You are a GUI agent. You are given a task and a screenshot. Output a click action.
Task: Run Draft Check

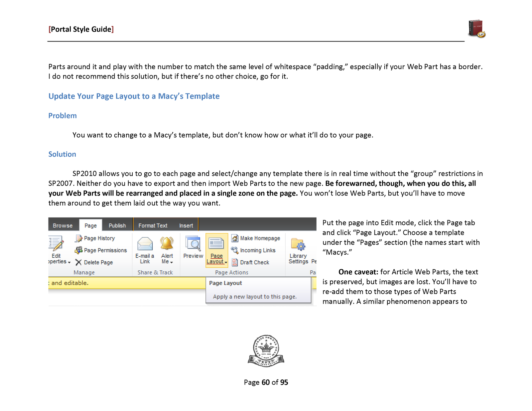tap(255, 262)
